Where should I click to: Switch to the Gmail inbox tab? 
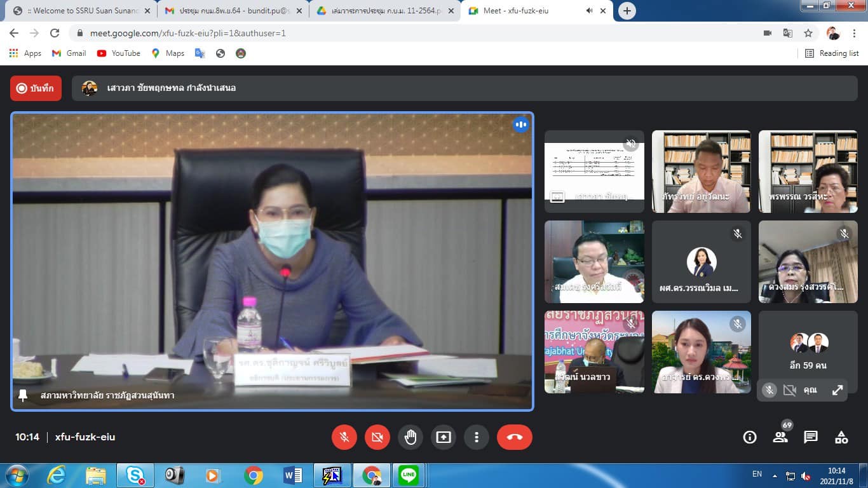coord(229,11)
